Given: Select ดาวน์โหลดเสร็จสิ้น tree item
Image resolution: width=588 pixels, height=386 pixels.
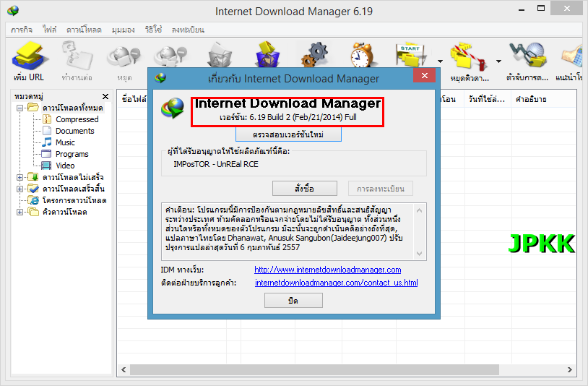Looking at the screenshot, I should 73,189.
